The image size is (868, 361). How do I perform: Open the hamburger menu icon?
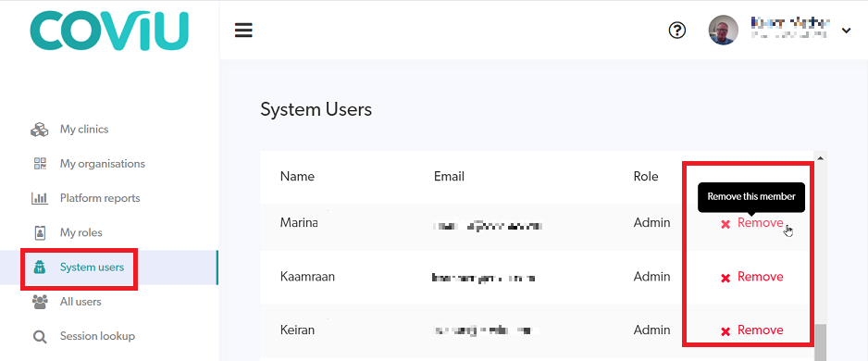tap(243, 30)
